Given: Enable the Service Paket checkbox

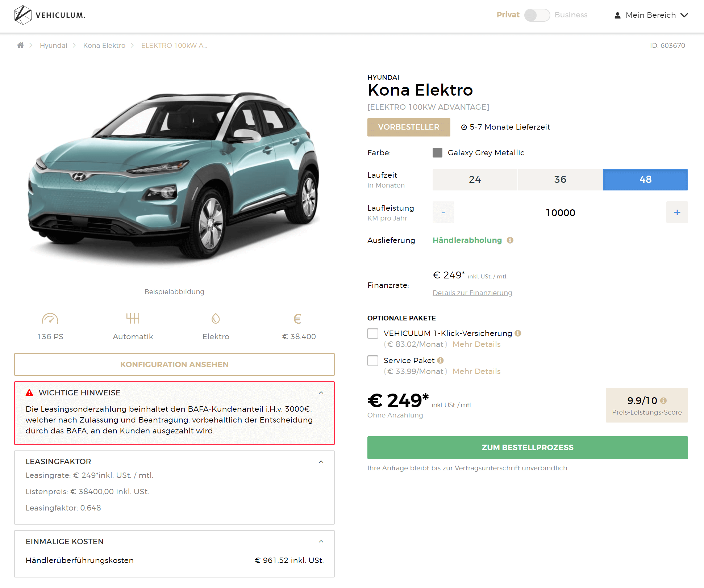Looking at the screenshot, I should click(373, 361).
